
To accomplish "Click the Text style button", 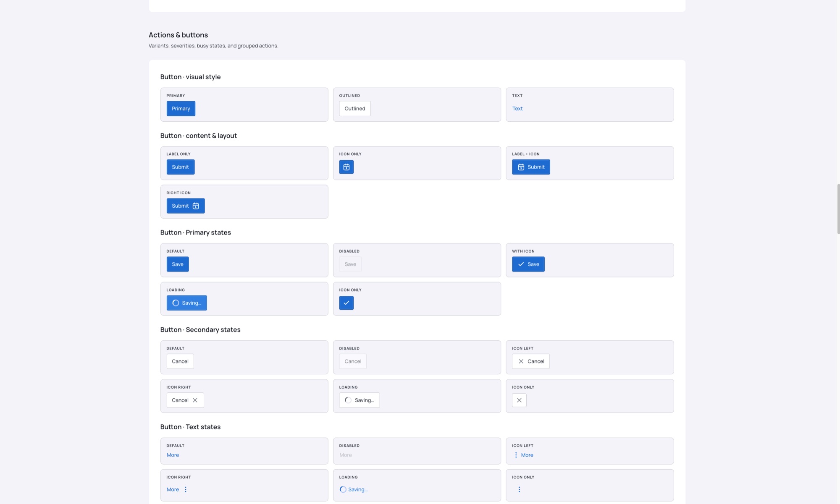I will coord(517,108).
